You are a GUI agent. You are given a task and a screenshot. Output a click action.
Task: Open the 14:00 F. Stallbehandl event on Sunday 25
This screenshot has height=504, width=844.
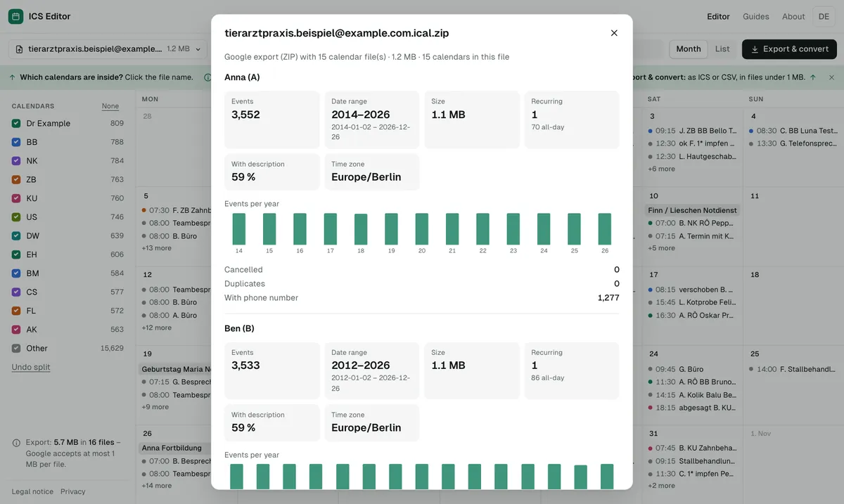coord(793,369)
